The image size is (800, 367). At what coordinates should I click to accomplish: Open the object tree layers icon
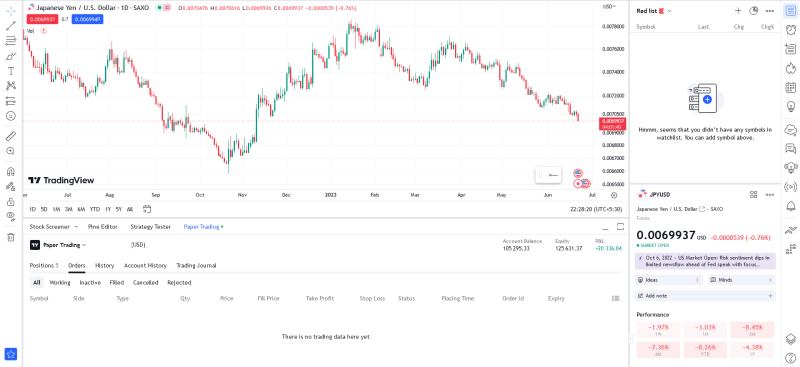coord(790,338)
